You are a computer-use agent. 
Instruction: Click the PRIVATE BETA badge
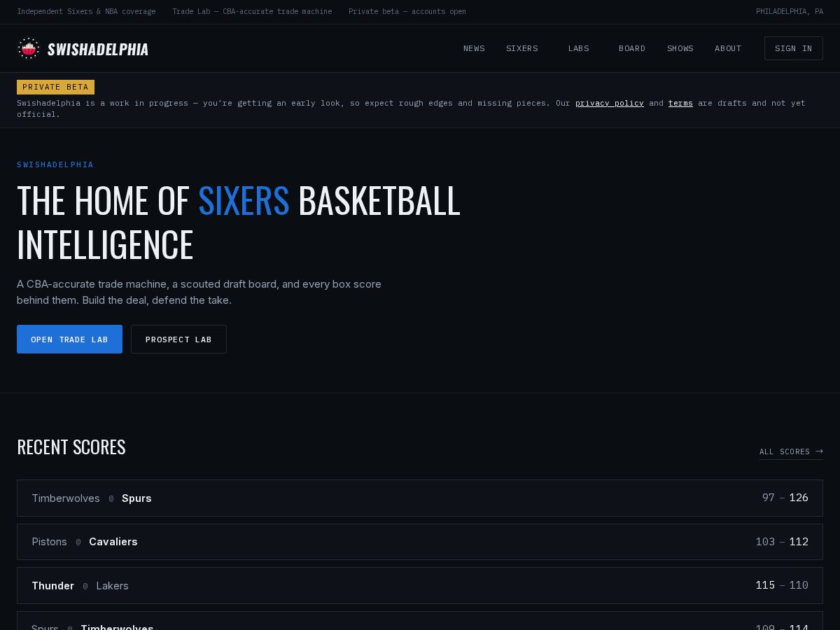(55, 87)
